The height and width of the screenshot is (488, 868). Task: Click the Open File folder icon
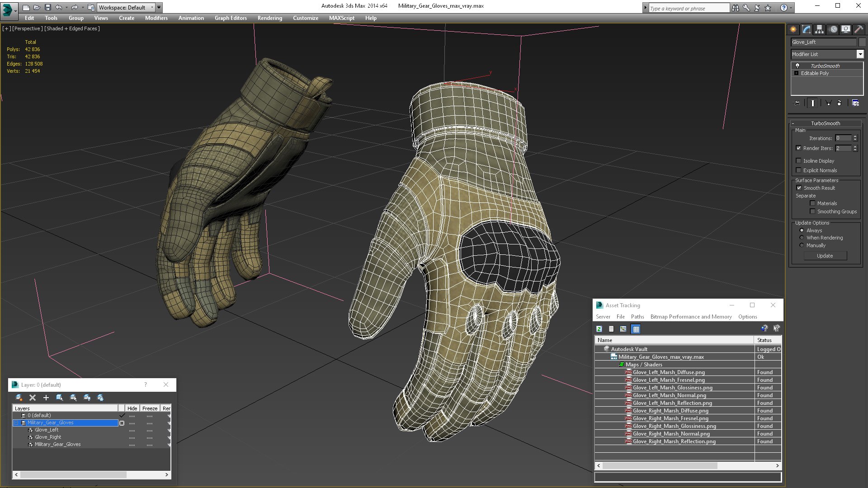pyautogui.click(x=37, y=7)
